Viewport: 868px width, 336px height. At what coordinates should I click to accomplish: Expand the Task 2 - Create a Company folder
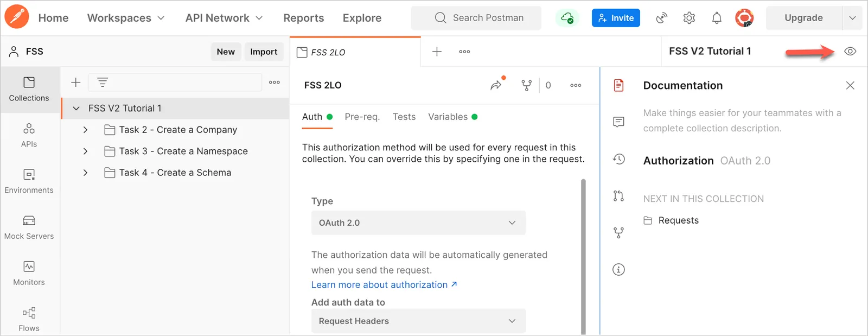[85, 130]
